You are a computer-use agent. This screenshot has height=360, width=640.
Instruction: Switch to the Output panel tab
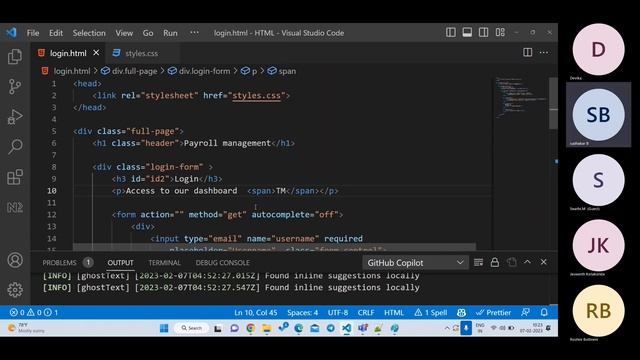pos(120,262)
